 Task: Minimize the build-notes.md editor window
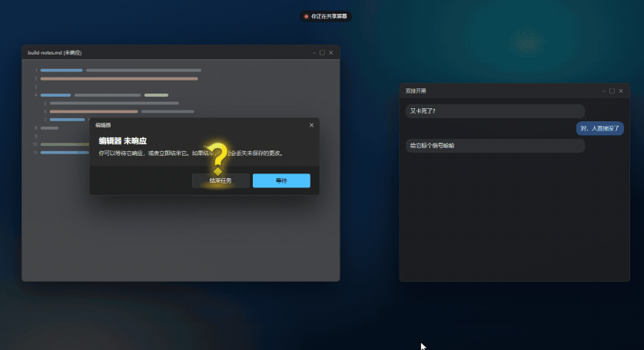(x=314, y=52)
